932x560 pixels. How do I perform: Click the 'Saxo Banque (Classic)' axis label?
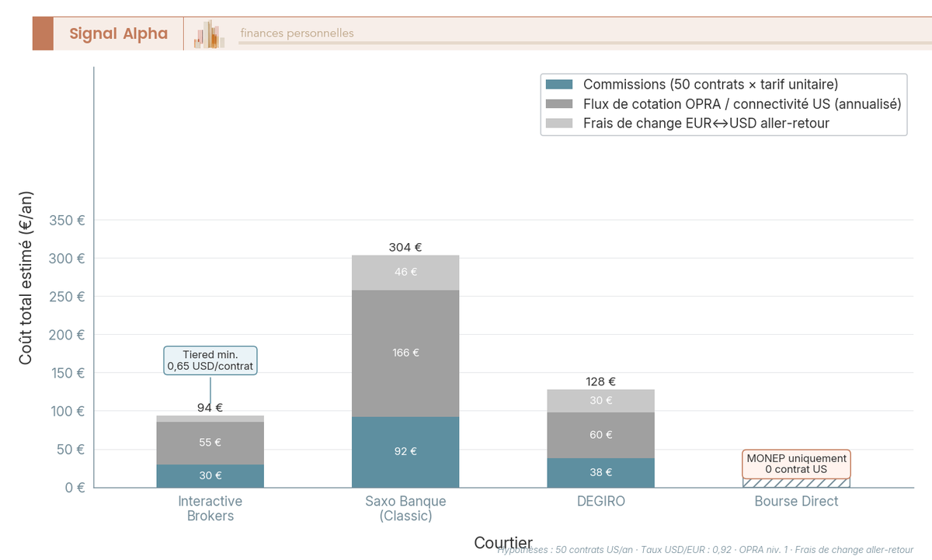point(405,509)
